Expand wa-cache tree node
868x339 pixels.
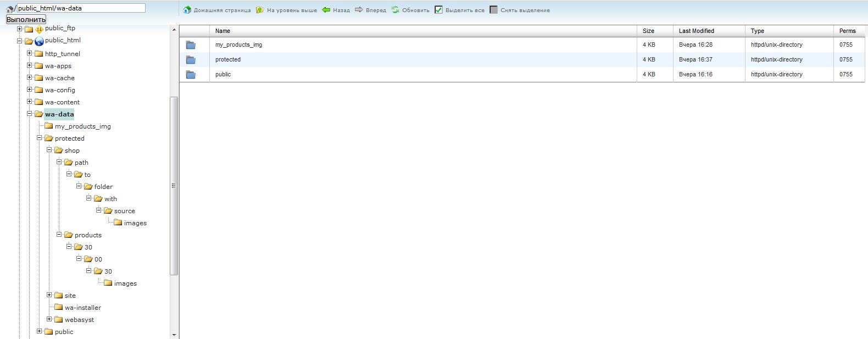tap(30, 77)
